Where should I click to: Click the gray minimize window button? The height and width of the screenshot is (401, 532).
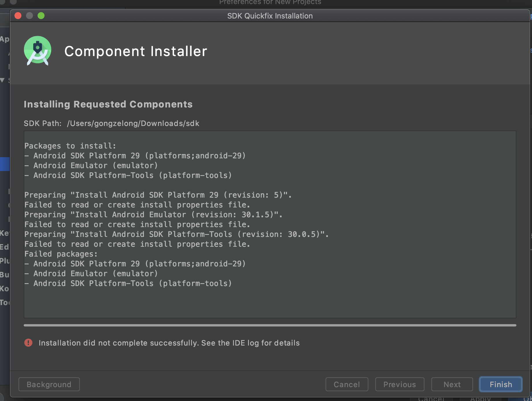pos(29,16)
